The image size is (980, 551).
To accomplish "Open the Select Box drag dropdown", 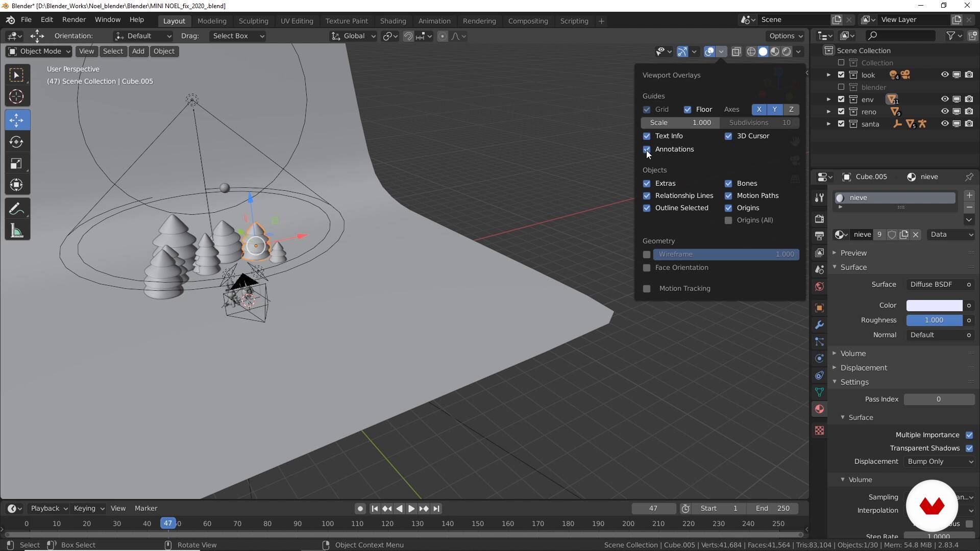I will click(x=238, y=36).
